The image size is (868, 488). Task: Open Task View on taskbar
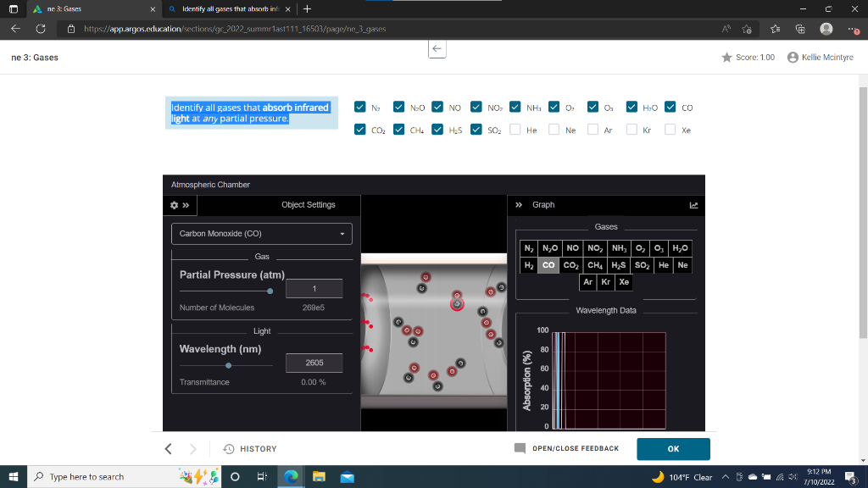(263, 476)
